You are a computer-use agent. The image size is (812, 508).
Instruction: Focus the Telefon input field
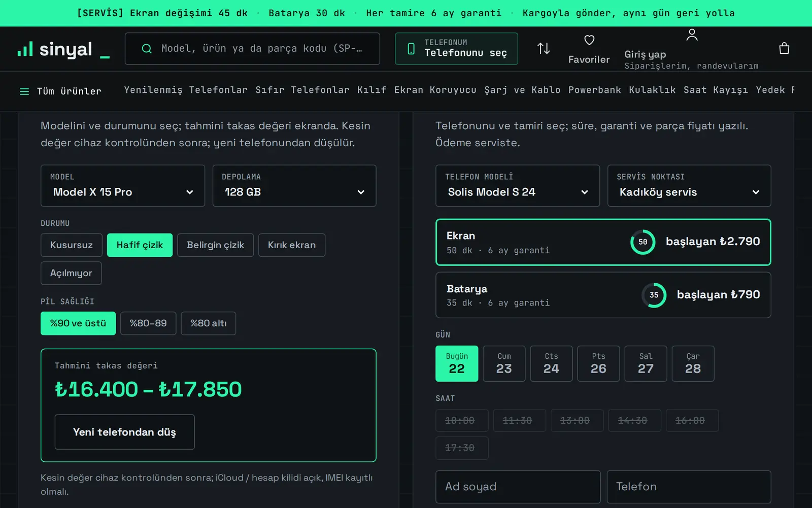click(x=689, y=487)
